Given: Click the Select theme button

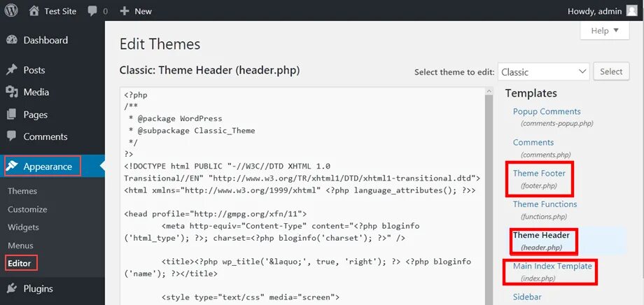Looking at the screenshot, I should (x=611, y=71).
